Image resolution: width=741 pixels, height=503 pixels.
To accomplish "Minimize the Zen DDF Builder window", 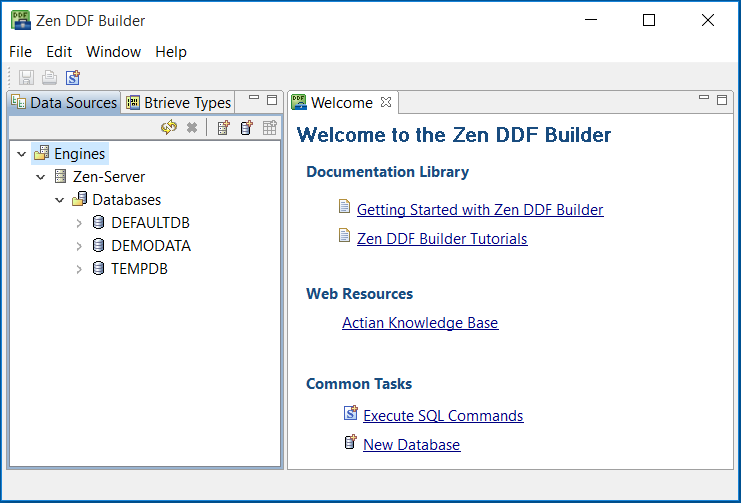I will coord(591,20).
